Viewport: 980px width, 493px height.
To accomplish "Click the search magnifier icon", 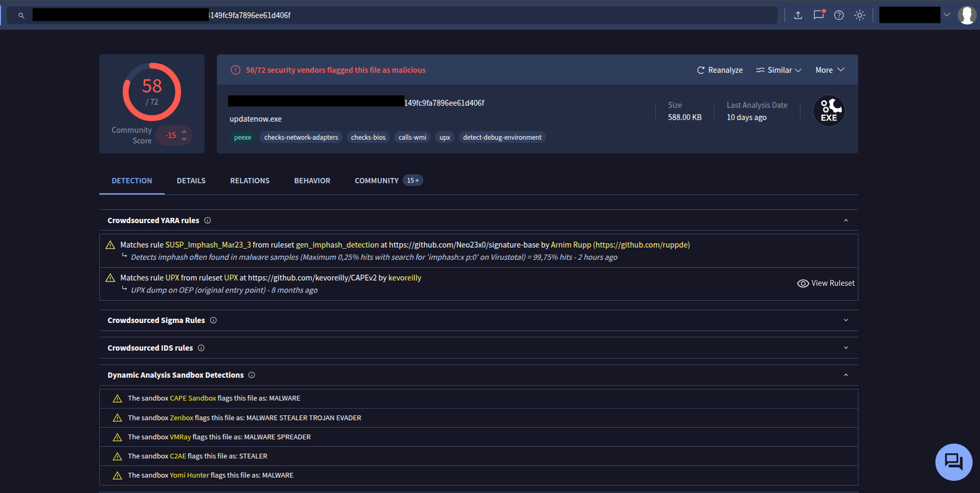I will [21, 15].
